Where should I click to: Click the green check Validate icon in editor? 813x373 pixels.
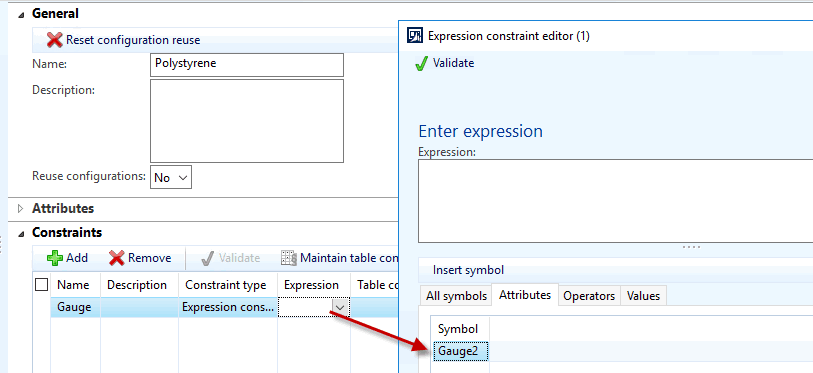pos(422,64)
